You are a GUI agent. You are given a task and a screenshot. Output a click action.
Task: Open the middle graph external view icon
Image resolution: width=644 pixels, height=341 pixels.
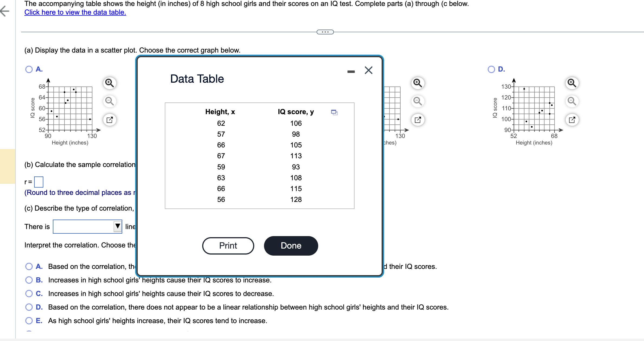pos(417,120)
